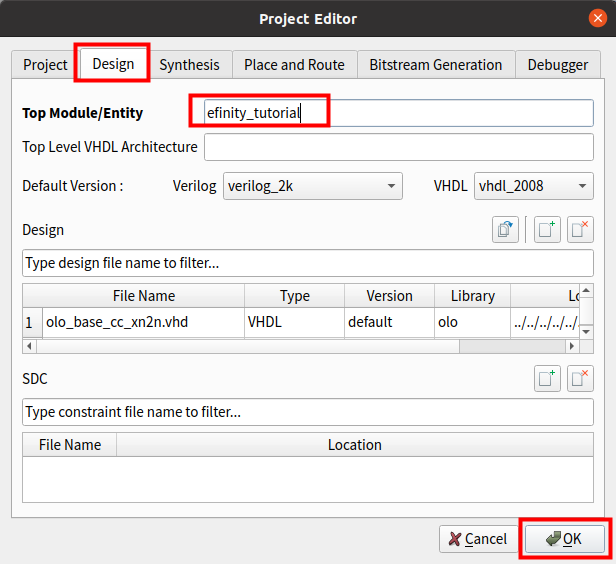Click the olo library cell

[x=472, y=322]
